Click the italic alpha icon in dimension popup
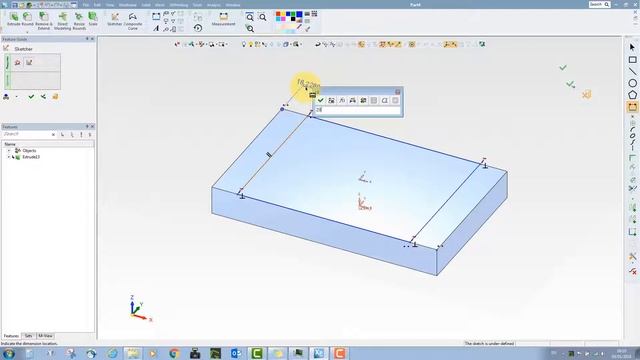The image size is (640, 360). click(x=384, y=100)
